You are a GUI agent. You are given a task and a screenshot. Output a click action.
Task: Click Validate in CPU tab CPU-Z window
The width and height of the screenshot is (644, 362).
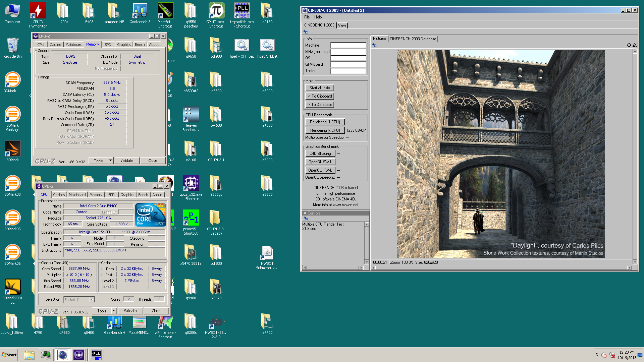tap(130, 311)
